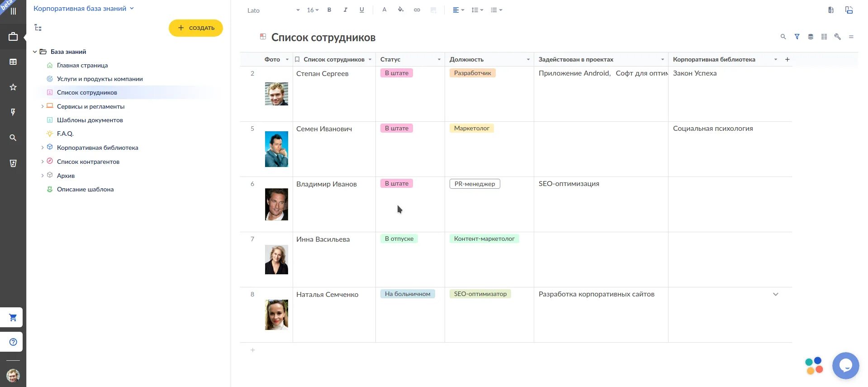
Task: Click the document panel icon top right
Action: pyautogui.click(x=831, y=10)
